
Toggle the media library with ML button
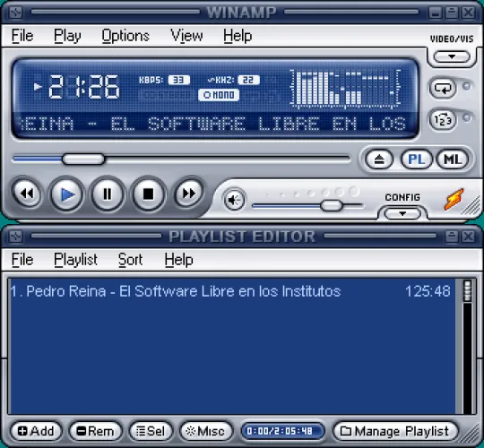point(453,159)
